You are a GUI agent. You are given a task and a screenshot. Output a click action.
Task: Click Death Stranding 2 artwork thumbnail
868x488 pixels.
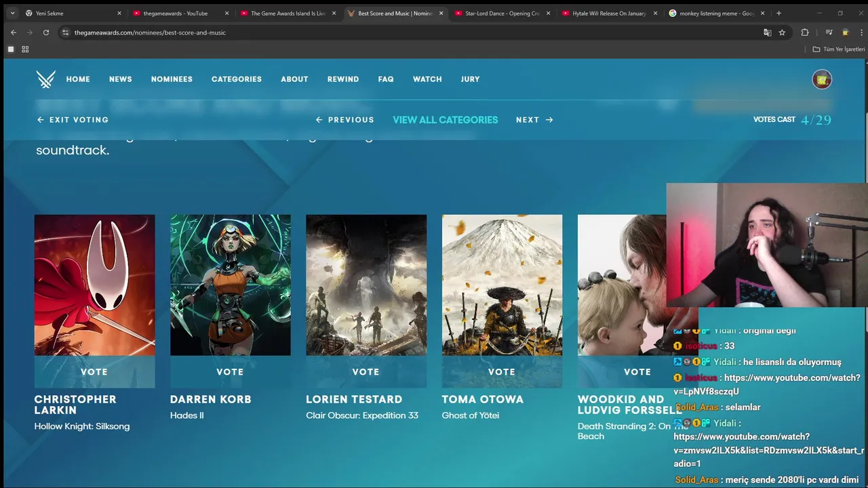click(622, 285)
